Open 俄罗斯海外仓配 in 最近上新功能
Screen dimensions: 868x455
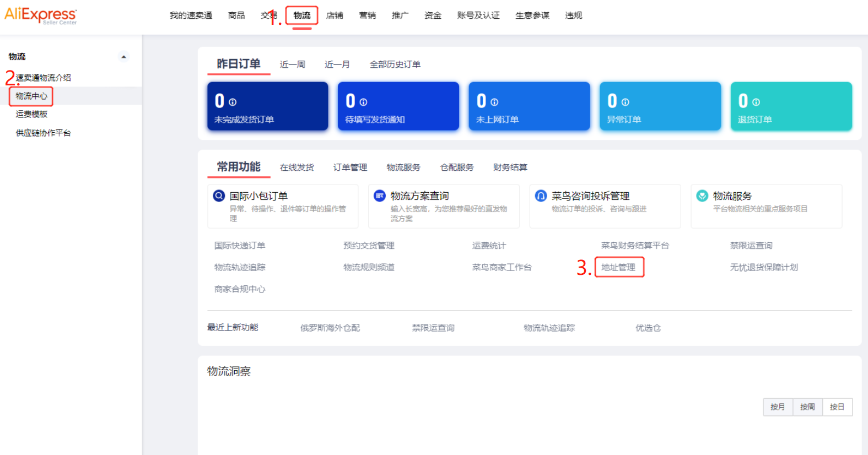pyautogui.click(x=330, y=328)
